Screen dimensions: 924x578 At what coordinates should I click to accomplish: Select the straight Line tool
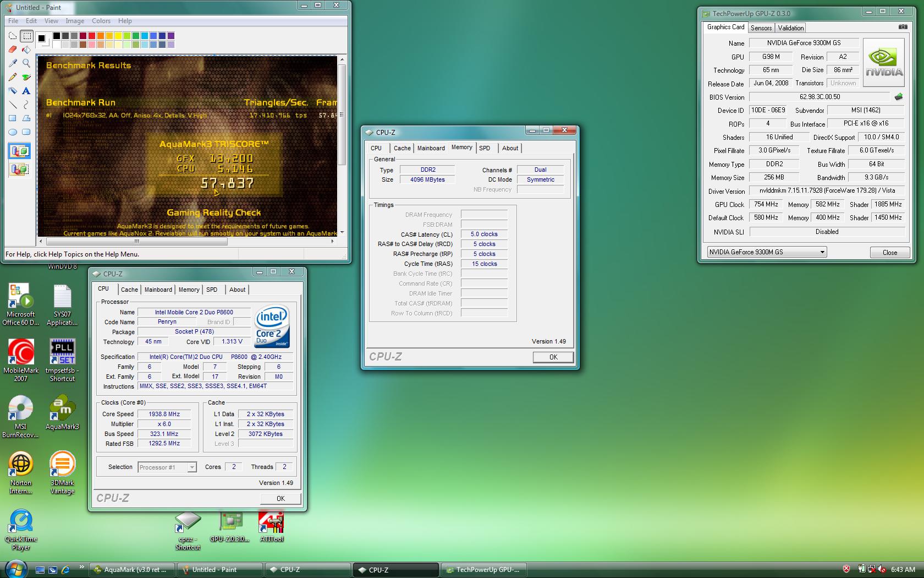(13, 105)
